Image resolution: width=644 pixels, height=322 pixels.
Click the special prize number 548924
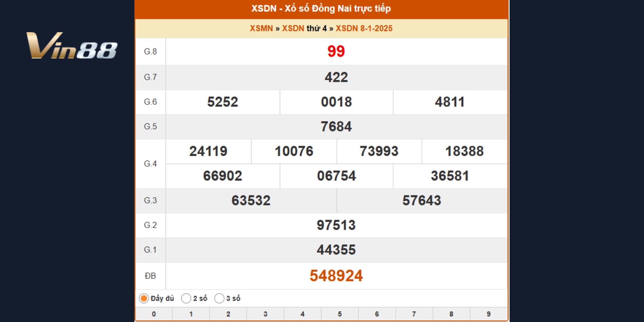pyautogui.click(x=336, y=276)
